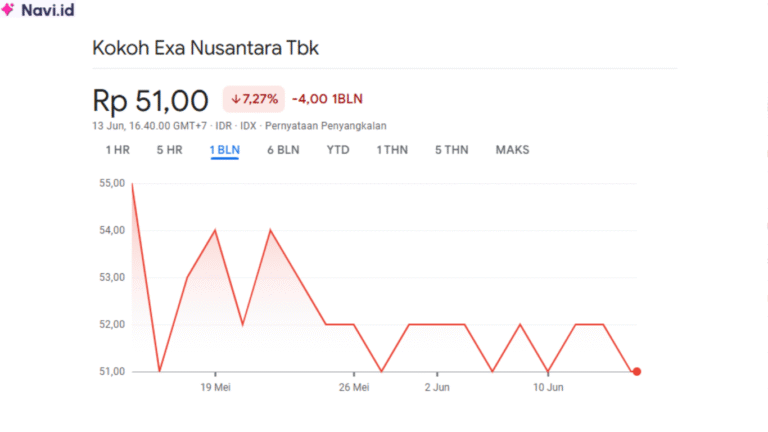This screenshot has height=432, width=768.
Task: Click the 13 Jun, 16.40.00 GMT+7 timestamp
Action: pos(149,126)
